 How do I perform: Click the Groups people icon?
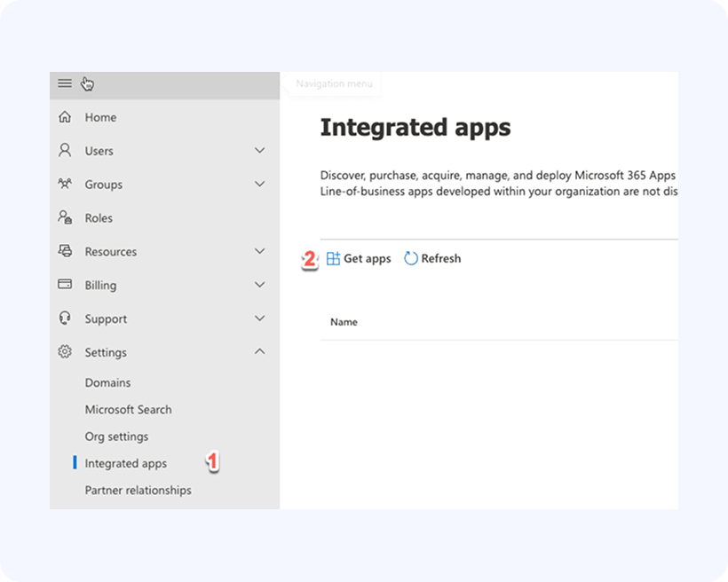click(x=65, y=185)
